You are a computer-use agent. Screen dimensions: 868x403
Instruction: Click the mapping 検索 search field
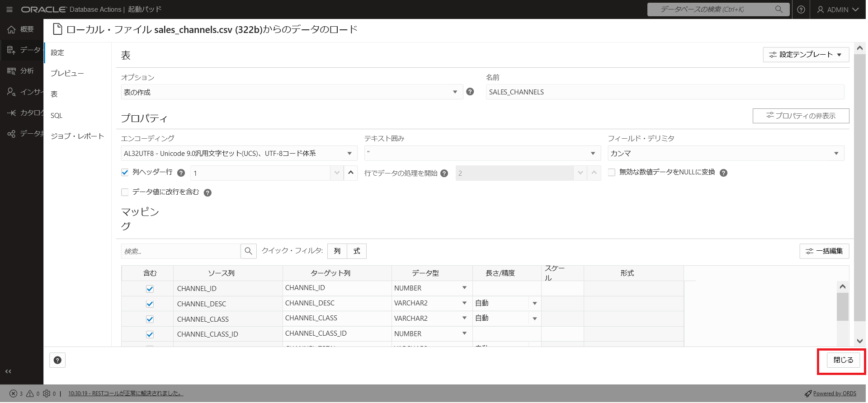(x=181, y=251)
